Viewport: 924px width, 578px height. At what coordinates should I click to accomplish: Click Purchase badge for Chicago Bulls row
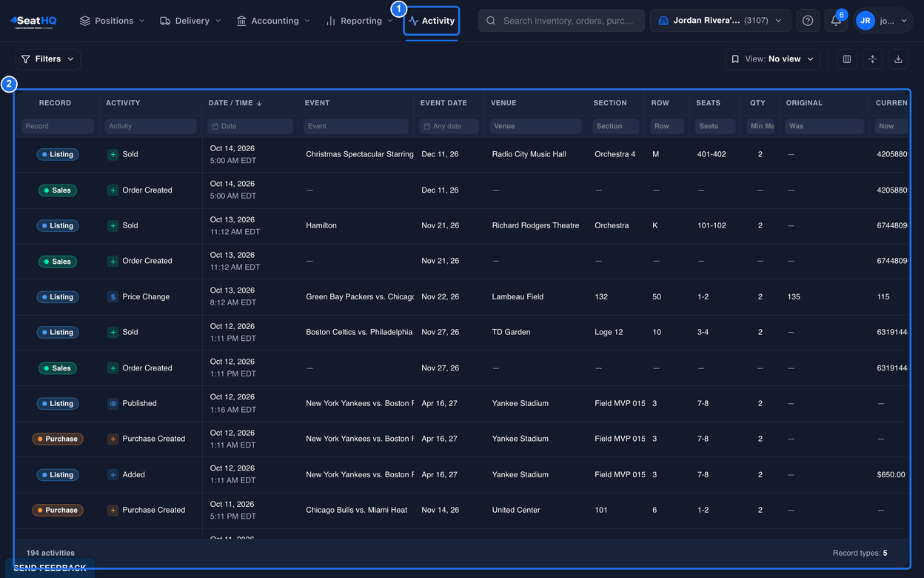[58, 511]
